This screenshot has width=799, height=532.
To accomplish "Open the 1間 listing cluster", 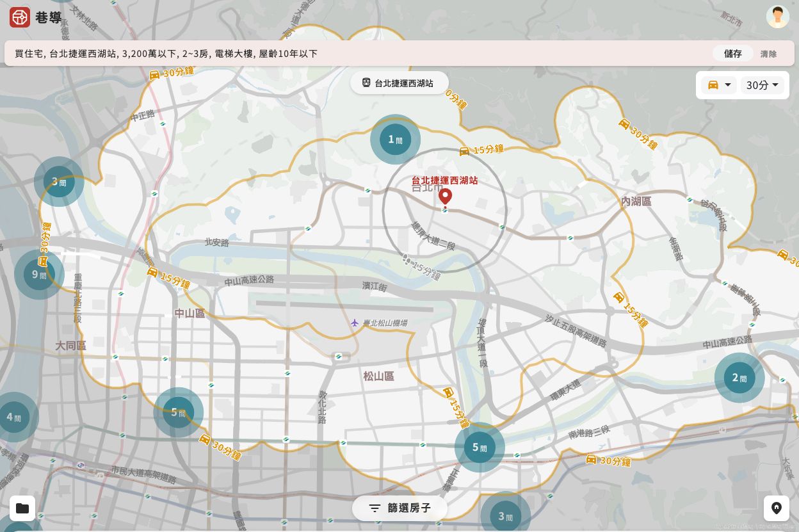I will (x=395, y=140).
